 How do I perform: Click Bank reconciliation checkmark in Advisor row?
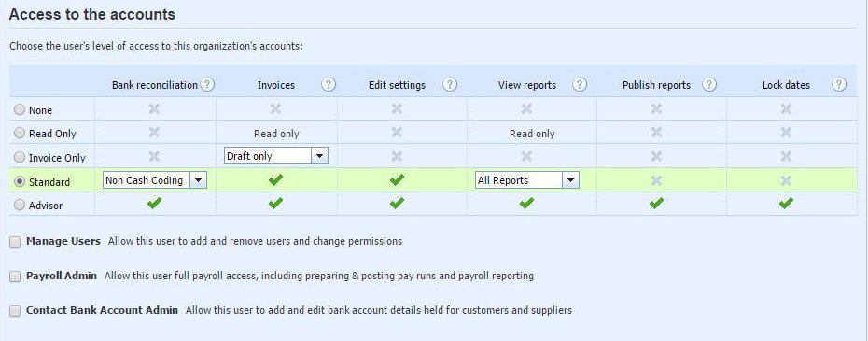pyautogui.click(x=154, y=204)
